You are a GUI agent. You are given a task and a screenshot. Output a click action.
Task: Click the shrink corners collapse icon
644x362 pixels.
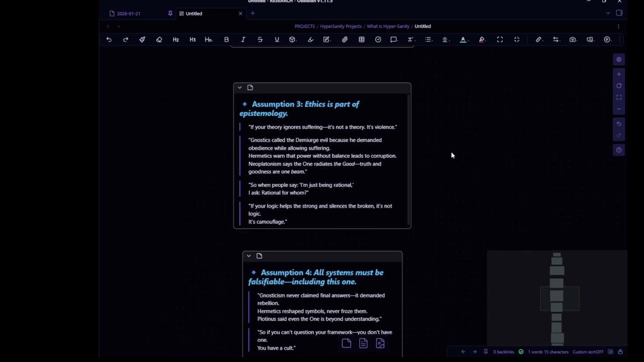point(517,40)
